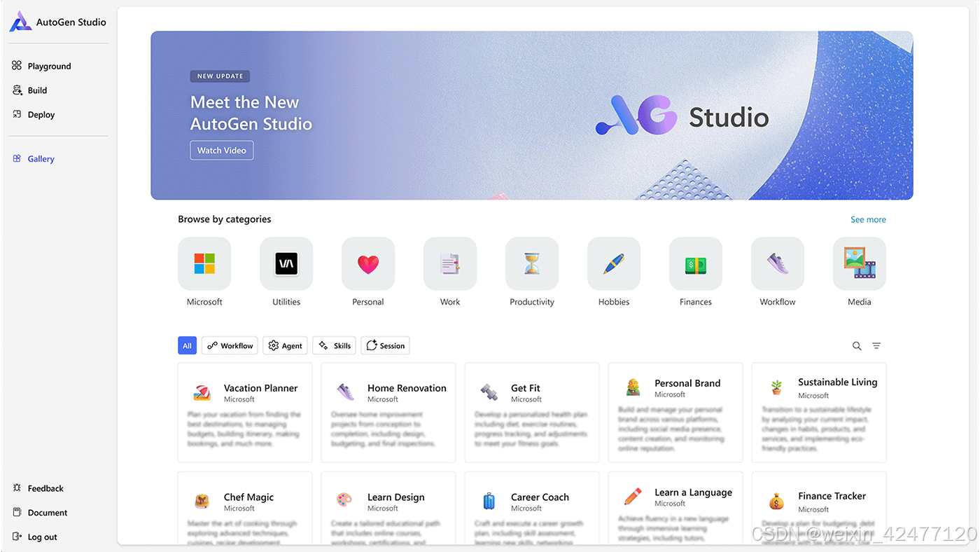Click the See more categories link
This screenshot has width=980, height=552.
coord(868,219)
